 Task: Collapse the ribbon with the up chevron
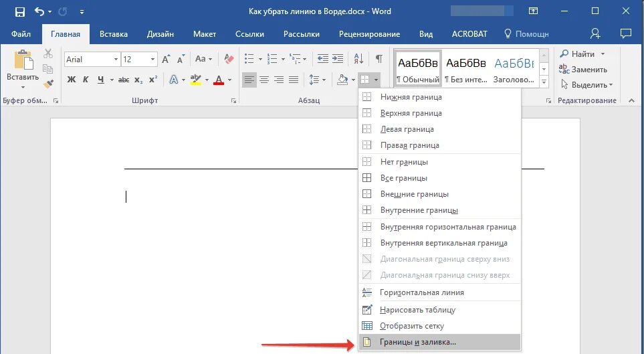[x=631, y=101]
